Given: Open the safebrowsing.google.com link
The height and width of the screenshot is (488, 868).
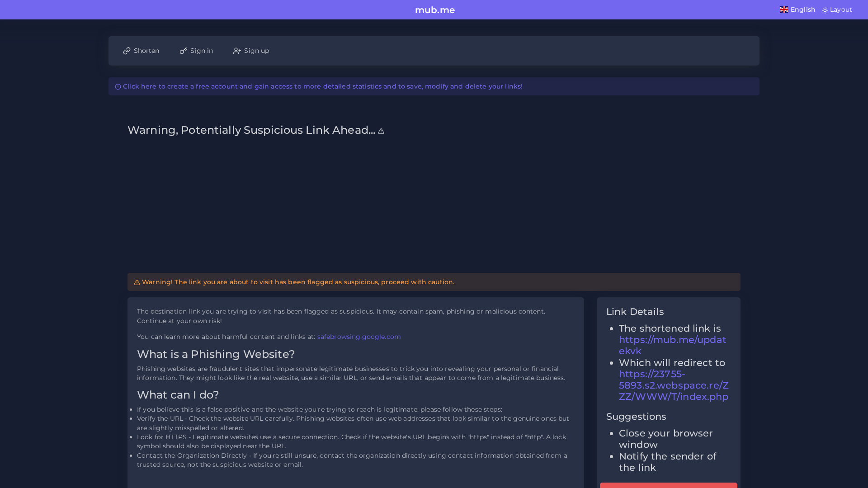Looking at the screenshot, I should point(359,337).
